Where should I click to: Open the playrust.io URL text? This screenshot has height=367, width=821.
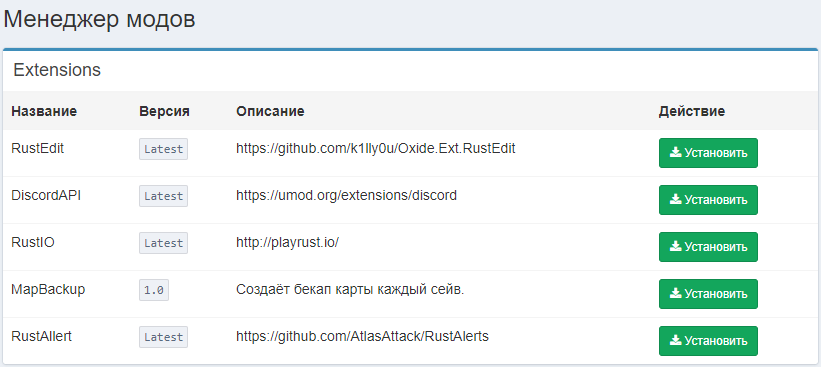tap(287, 243)
